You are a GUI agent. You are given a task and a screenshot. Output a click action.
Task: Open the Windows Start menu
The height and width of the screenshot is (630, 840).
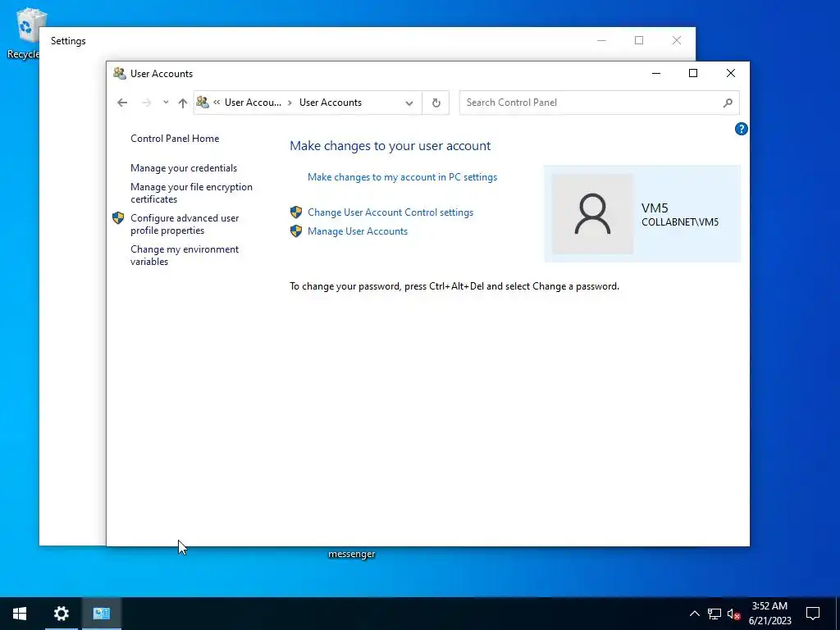coord(20,614)
